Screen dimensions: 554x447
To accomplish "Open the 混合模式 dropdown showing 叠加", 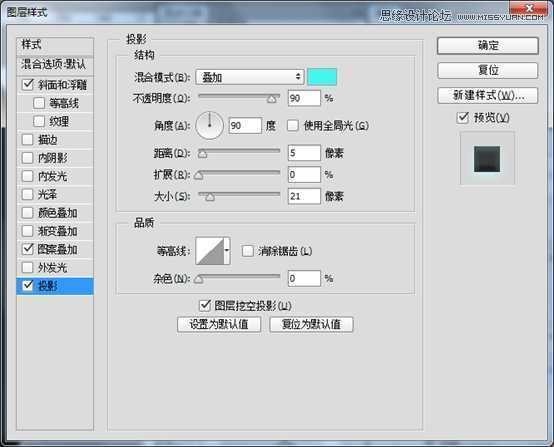I will pos(250,77).
